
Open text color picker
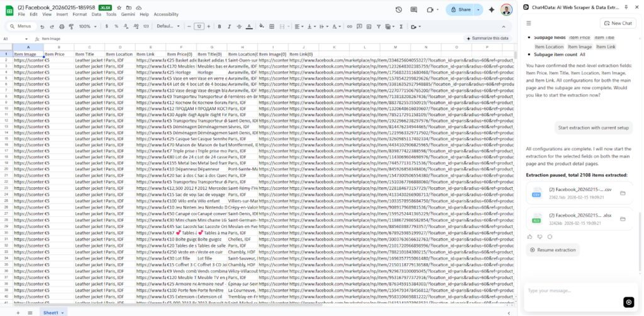(249, 26)
